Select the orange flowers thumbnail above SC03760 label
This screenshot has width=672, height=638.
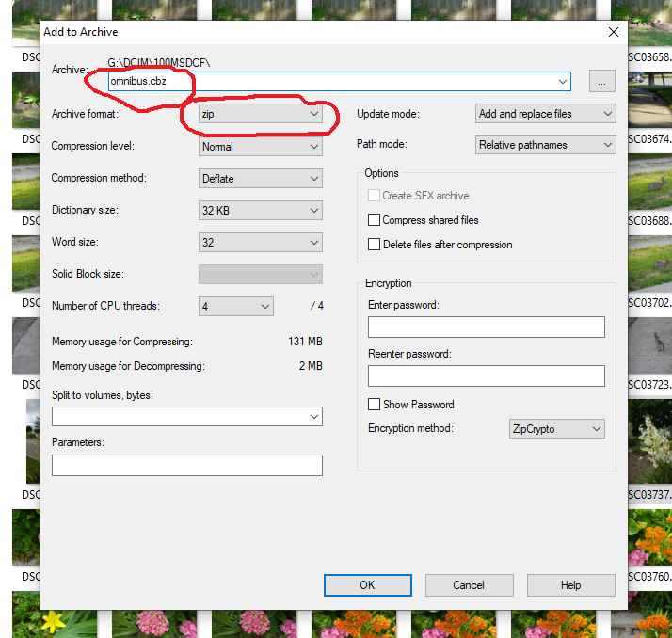[x=649, y=537]
